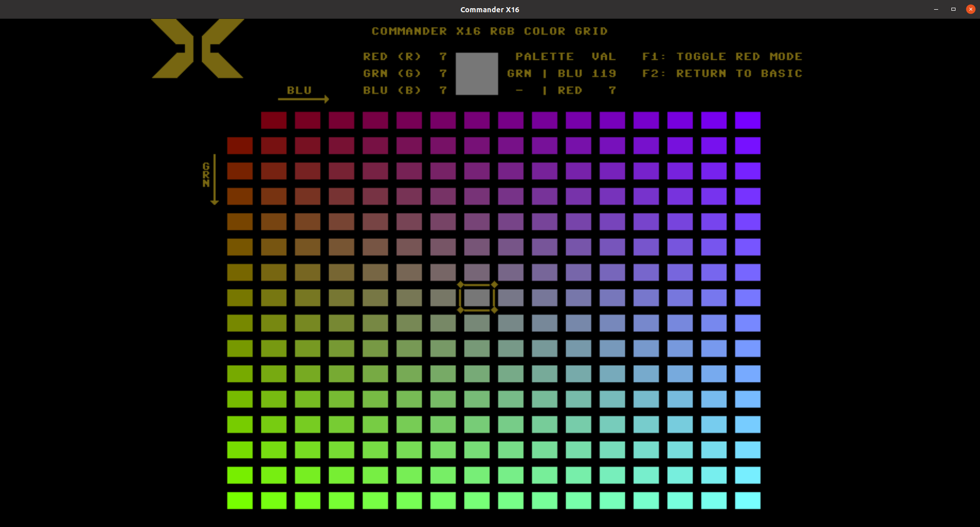Click the 'PALETTE' header text

tap(545, 57)
